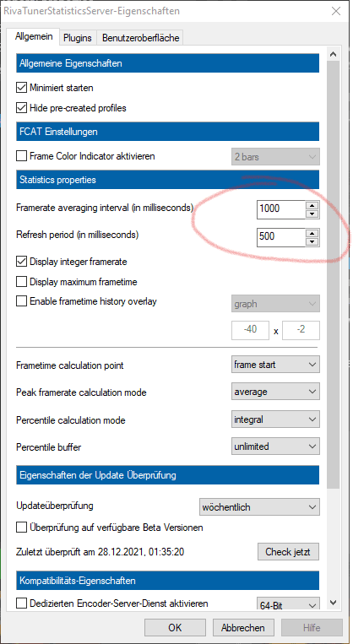Click the Allgemeine Eigenschaften section header

coord(168,63)
